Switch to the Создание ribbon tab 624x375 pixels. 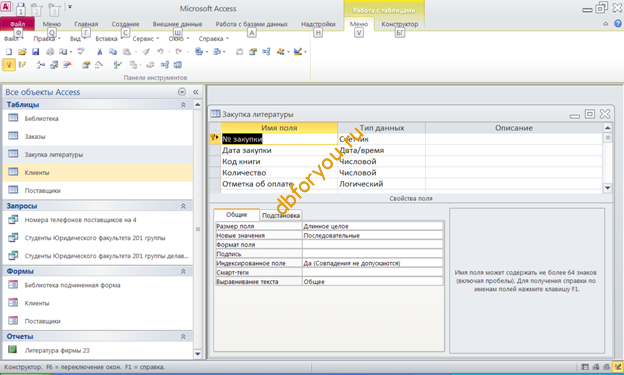125,24
